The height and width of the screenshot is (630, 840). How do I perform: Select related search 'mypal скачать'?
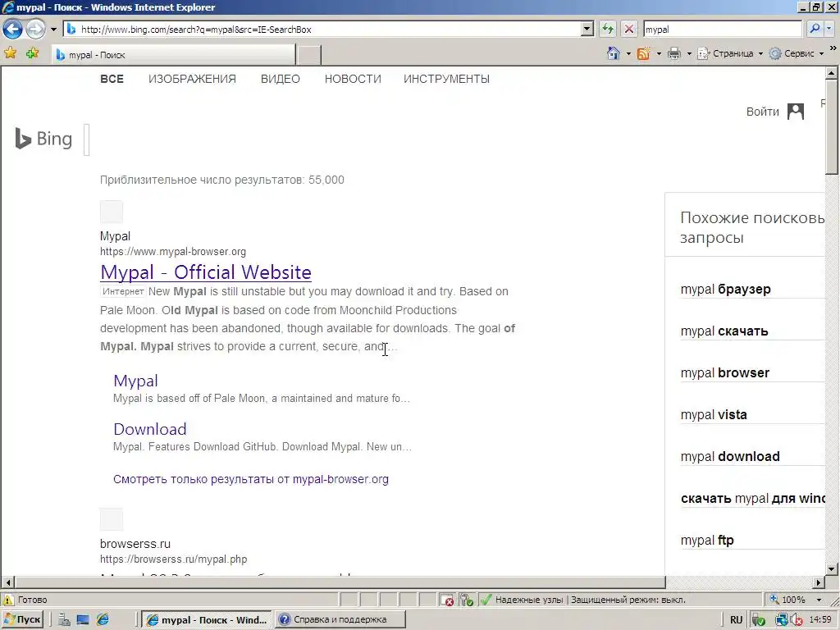[x=724, y=331]
